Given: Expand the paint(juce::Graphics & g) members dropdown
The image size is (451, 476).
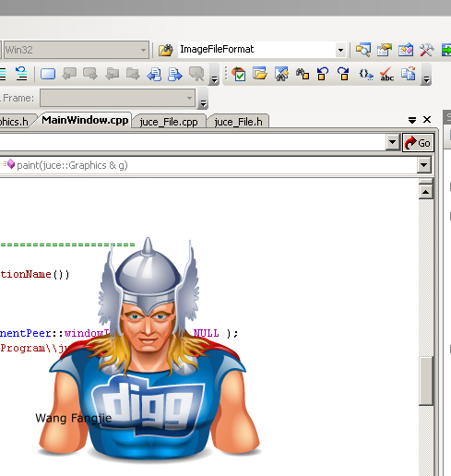Looking at the screenshot, I should coord(424,165).
